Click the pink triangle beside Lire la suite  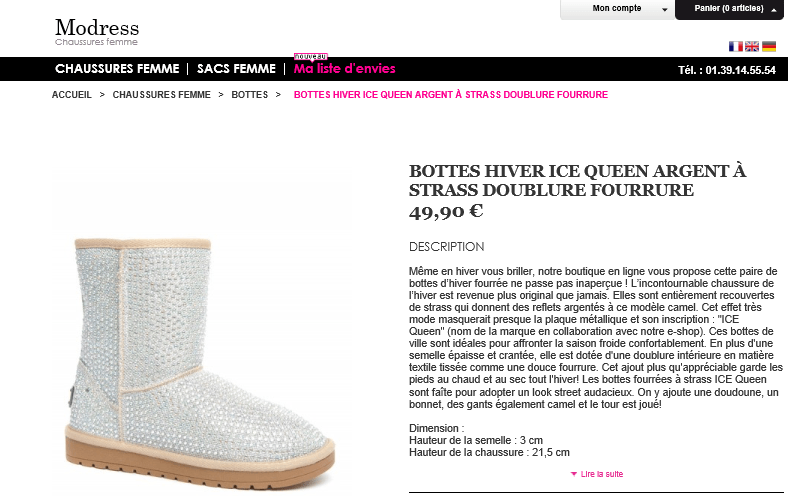[574, 474]
